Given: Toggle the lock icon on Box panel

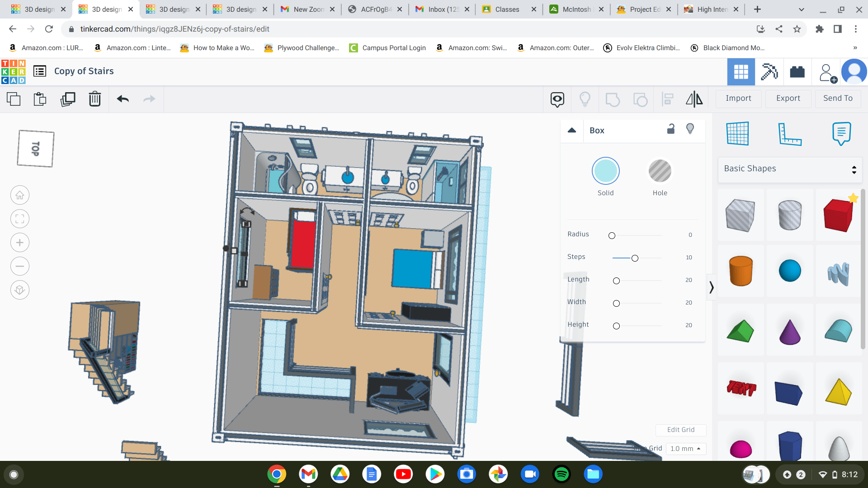Looking at the screenshot, I should click(x=670, y=129).
